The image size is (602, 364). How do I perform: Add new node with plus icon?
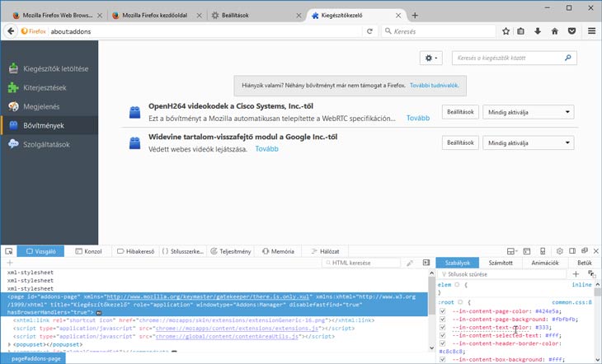[10, 263]
